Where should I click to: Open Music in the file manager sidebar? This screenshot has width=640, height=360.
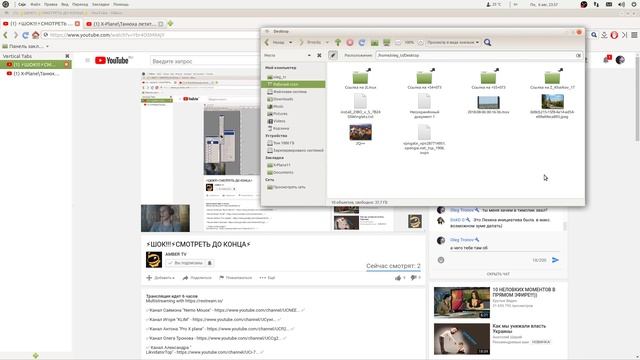click(275, 106)
